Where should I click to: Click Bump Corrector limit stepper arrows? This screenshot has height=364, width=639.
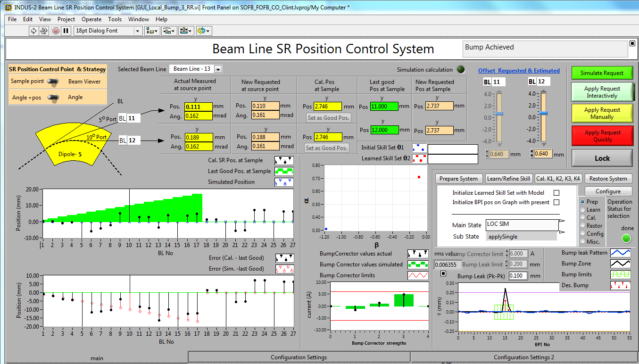click(x=506, y=254)
